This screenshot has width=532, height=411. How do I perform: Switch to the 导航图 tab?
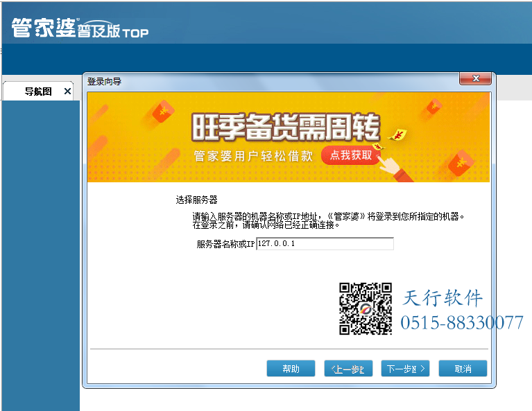pyautogui.click(x=37, y=91)
